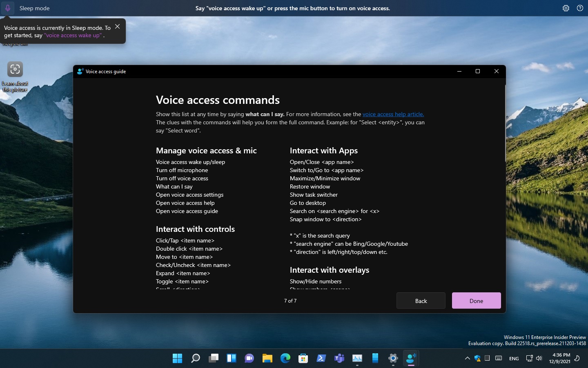Click the voice access icon on the taskbar
This screenshot has height=368, width=588.
411,359
